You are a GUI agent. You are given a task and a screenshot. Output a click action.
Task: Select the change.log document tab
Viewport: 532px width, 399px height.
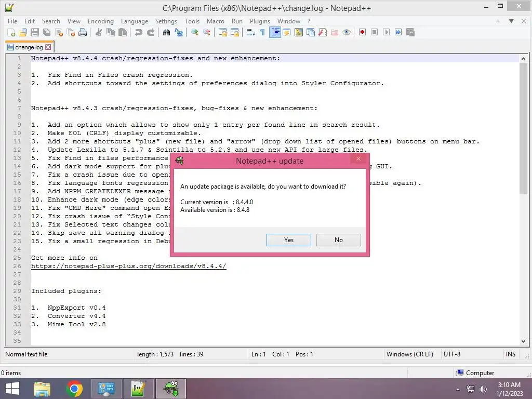(29, 47)
